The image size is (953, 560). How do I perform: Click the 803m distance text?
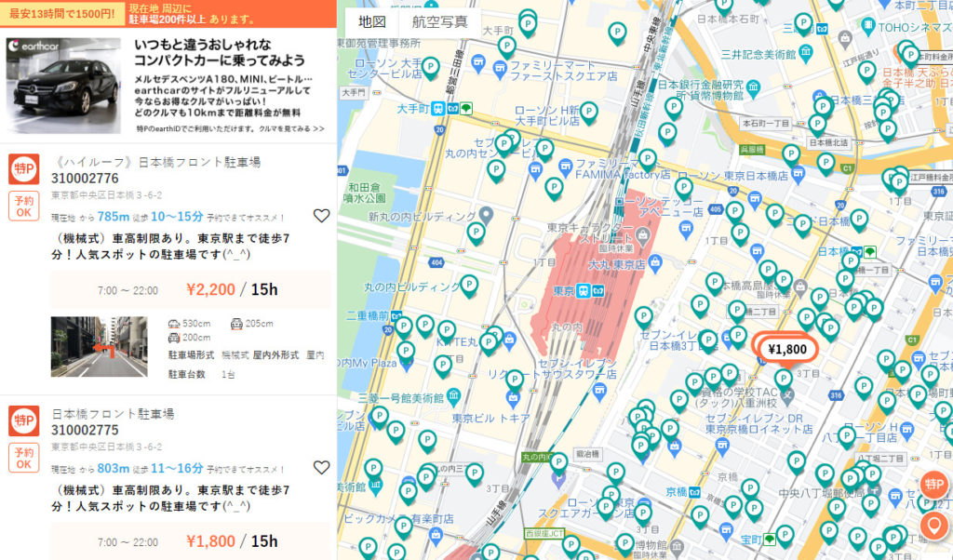click(113, 468)
